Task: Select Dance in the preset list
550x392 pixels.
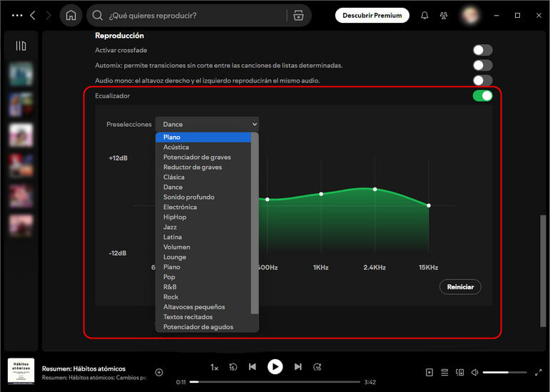Action: click(x=203, y=187)
